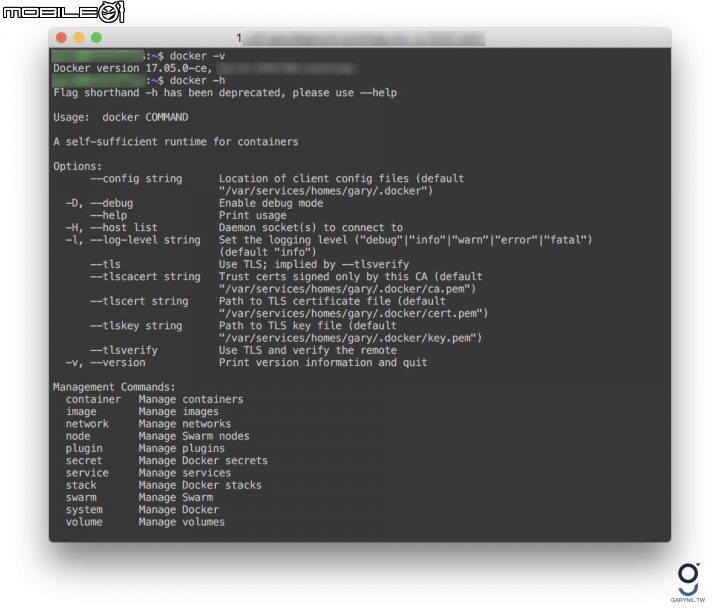Click 'A self-sufficient runtime for containers' text
The height and width of the screenshot is (612, 720).
click(176, 142)
